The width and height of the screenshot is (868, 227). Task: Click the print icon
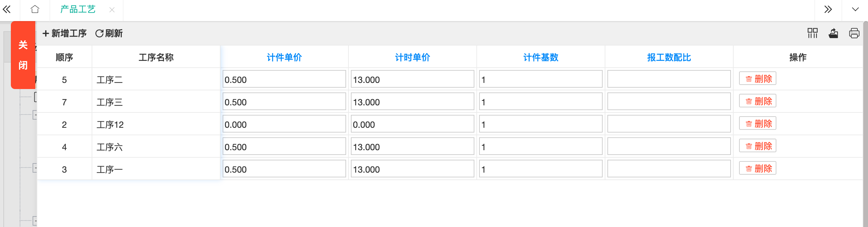click(854, 33)
